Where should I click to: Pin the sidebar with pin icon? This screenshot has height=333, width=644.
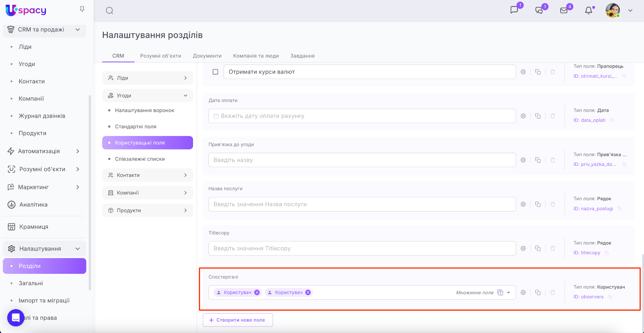[x=82, y=9]
